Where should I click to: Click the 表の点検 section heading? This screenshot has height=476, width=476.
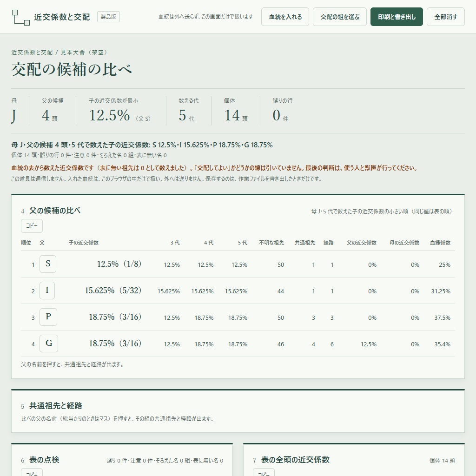click(44, 460)
